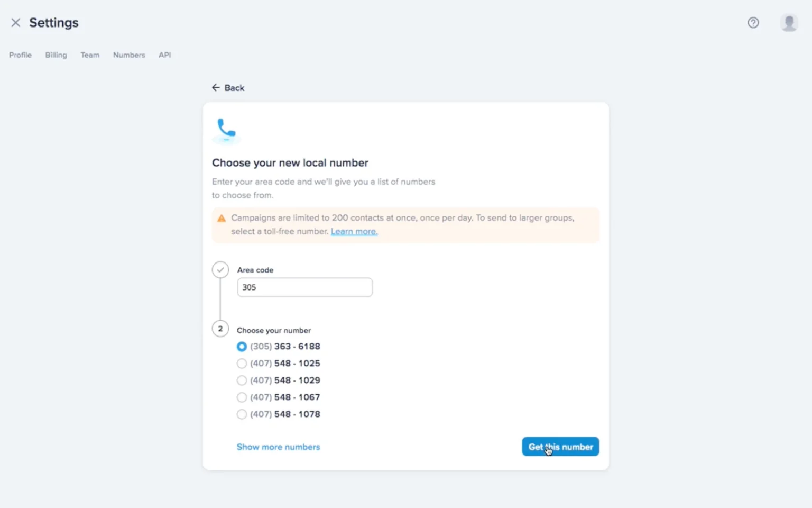The image size is (812, 508).
Task: Switch to the Billing tab
Action: coord(56,55)
